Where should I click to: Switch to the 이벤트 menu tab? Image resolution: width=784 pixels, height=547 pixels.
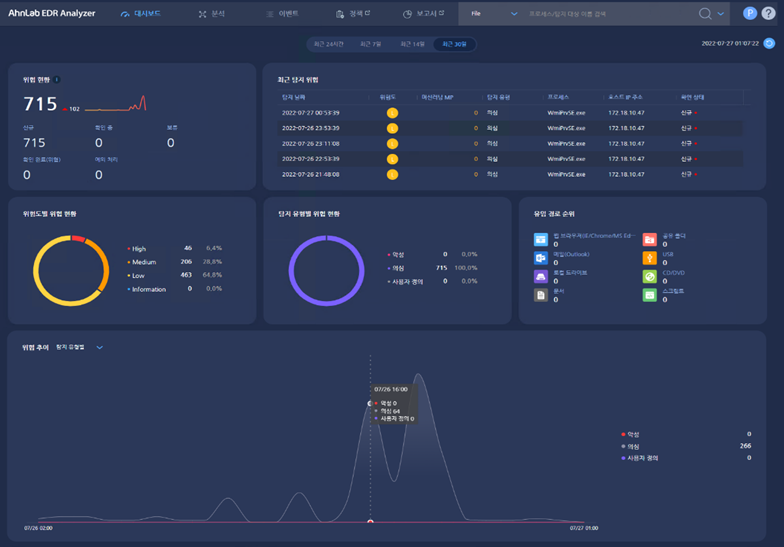point(282,14)
